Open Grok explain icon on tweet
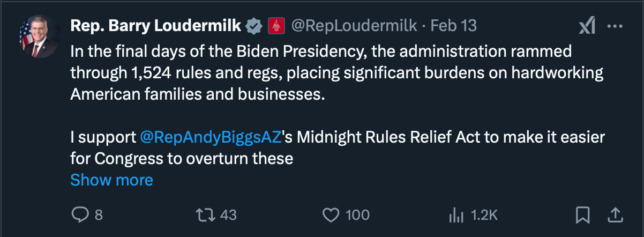The image size is (644, 237). (x=587, y=26)
